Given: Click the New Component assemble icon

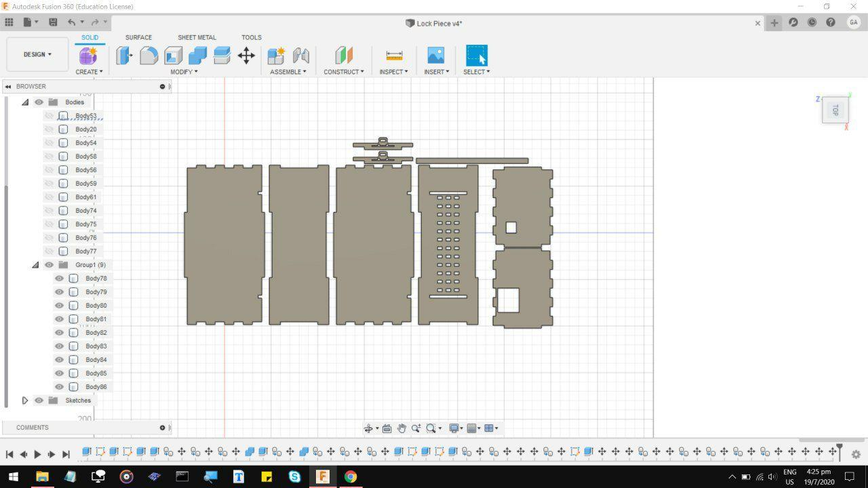Looking at the screenshot, I should point(276,56).
